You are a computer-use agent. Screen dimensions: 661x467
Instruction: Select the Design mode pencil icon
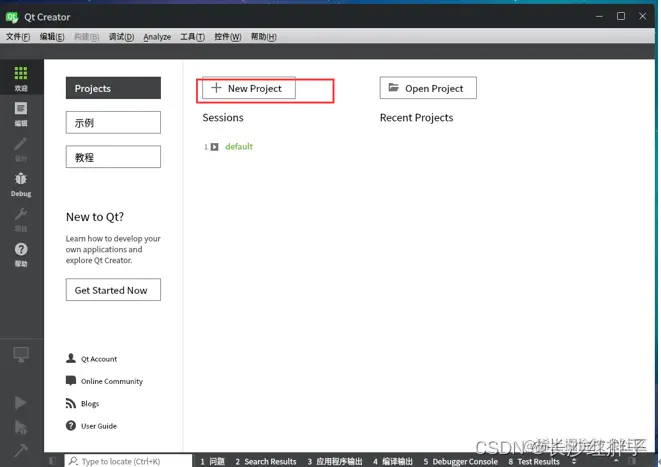pyautogui.click(x=21, y=144)
